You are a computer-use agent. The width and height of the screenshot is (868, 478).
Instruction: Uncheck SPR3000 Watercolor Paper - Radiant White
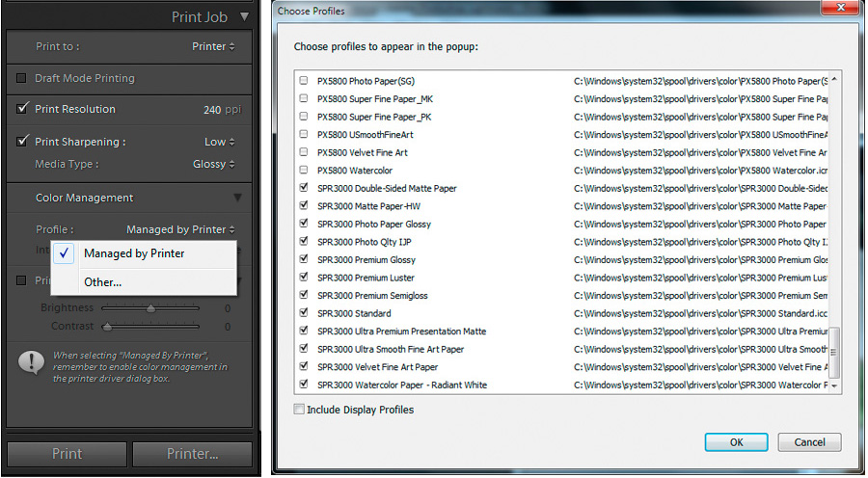(304, 384)
